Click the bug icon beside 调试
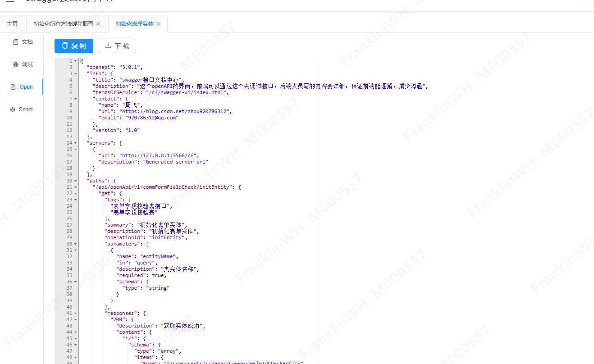Screen dimensions: 594x364 coord(16,64)
